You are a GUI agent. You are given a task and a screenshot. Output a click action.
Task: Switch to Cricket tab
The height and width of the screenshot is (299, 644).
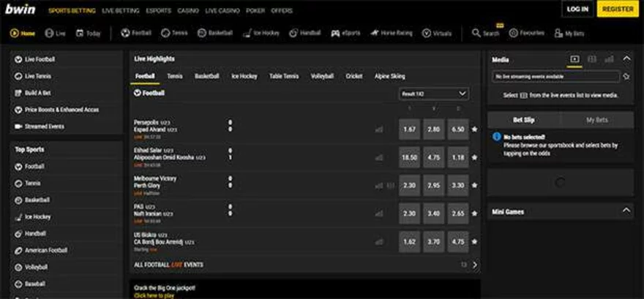[x=354, y=76]
